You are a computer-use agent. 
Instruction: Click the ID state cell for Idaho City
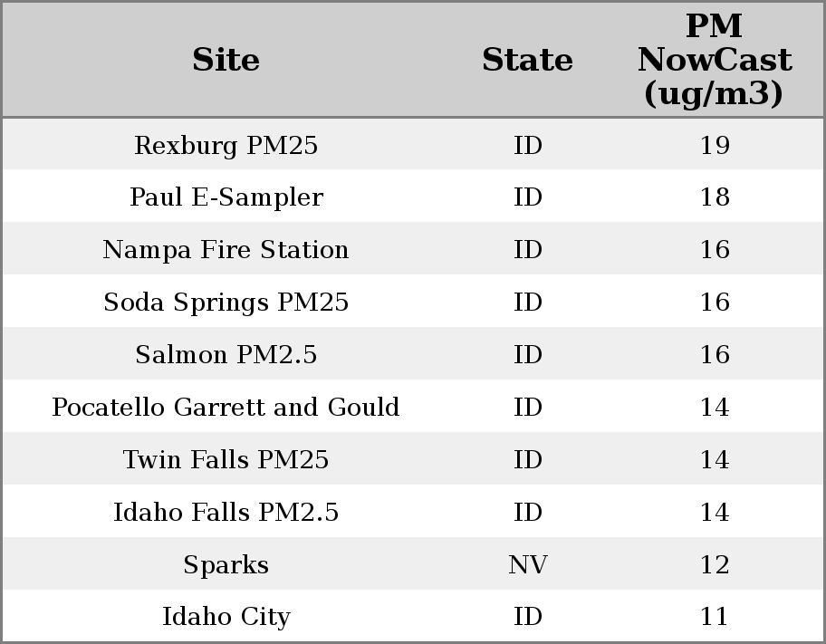[x=527, y=617]
